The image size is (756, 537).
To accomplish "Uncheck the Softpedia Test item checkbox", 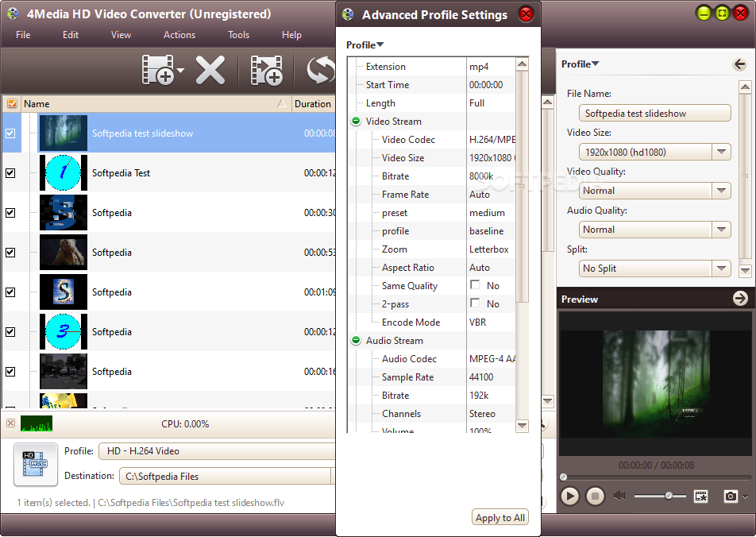I will coord(10,172).
